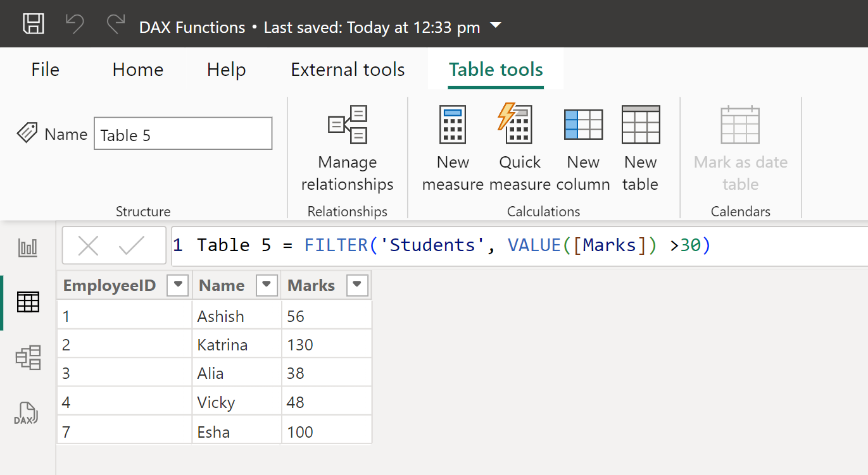The width and height of the screenshot is (868, 475).
Task: Switch to Report view in the sidebar
Action: tap(27, 247)
